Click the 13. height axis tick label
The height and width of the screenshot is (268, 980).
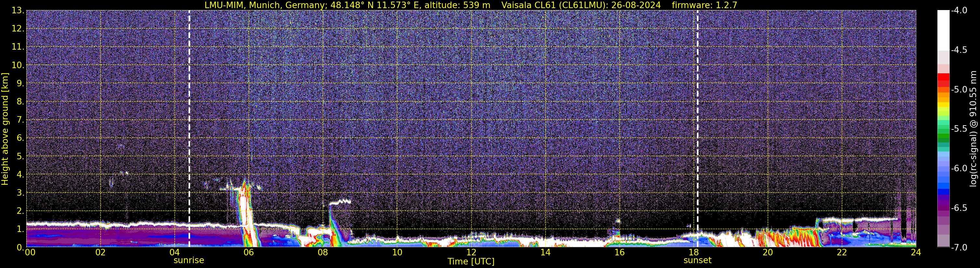pos(18,11)
